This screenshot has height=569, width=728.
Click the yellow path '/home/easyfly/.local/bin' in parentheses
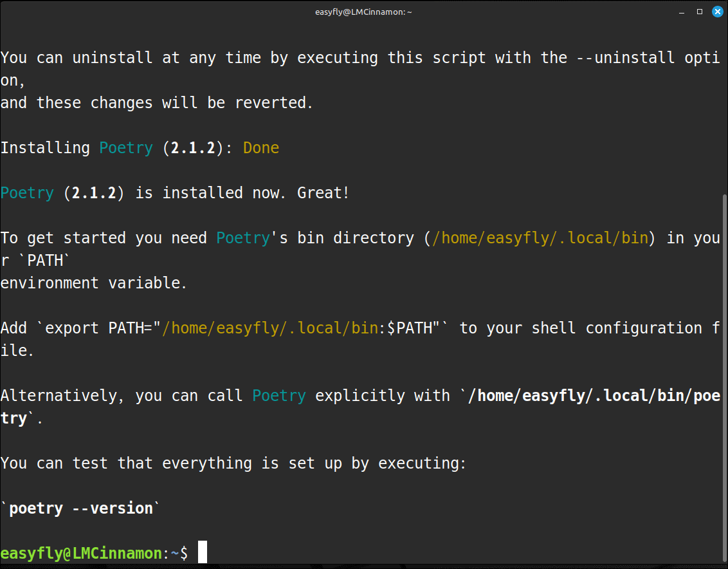coord(540,238)
